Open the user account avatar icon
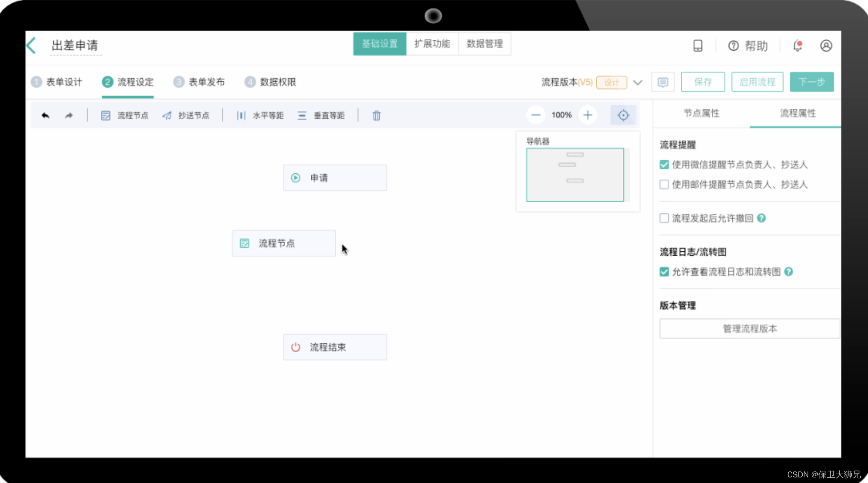Image resolution: width=868 pixels, height=483 pixels. (x=826, y=46)
